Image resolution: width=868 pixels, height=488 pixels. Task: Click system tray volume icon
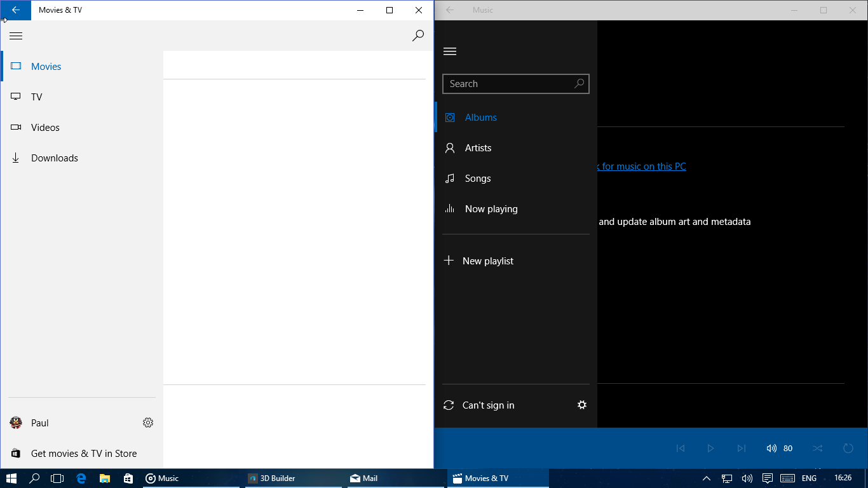[x=747, y=478]
